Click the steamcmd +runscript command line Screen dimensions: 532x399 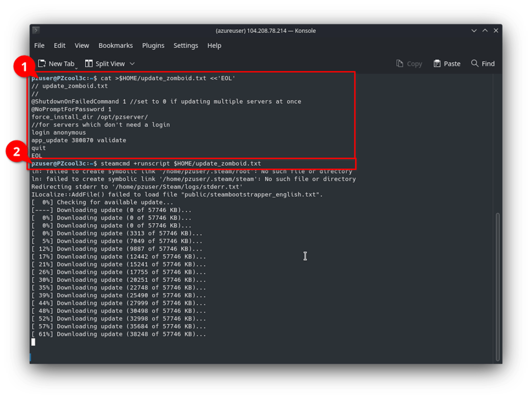(x=146, y=164)
